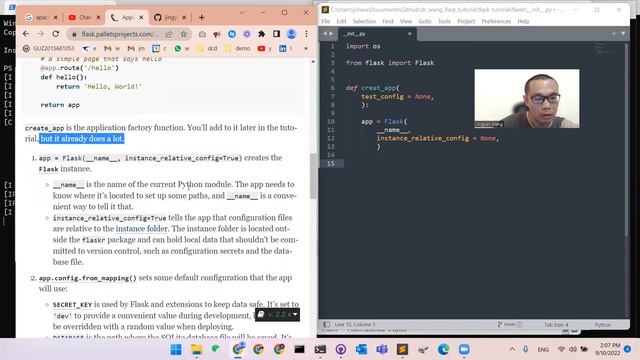Go back in Chrome browser
The width and height of the screenshot is (640, 360).
coord(26,34)
